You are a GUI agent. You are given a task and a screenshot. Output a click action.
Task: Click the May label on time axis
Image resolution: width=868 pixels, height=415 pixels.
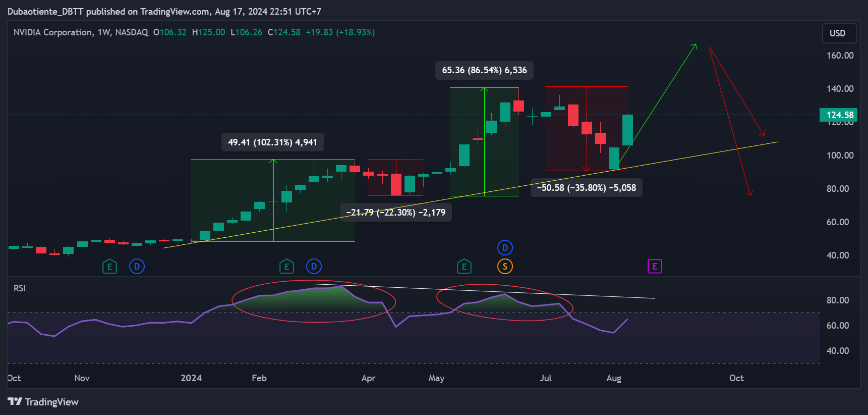[x=436, y=378]
